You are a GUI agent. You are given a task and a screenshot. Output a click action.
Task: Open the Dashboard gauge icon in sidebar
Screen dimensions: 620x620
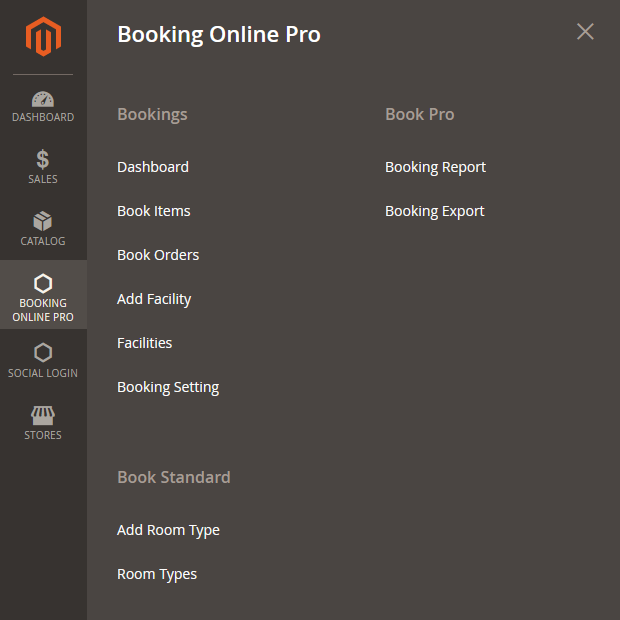[x=43, y=99]
